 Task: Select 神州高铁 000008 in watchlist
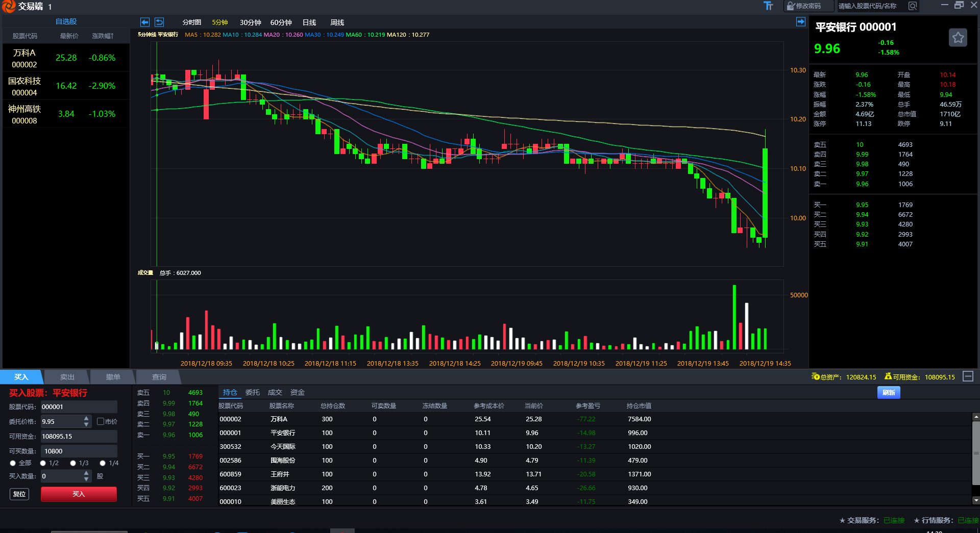coord(66,114)
